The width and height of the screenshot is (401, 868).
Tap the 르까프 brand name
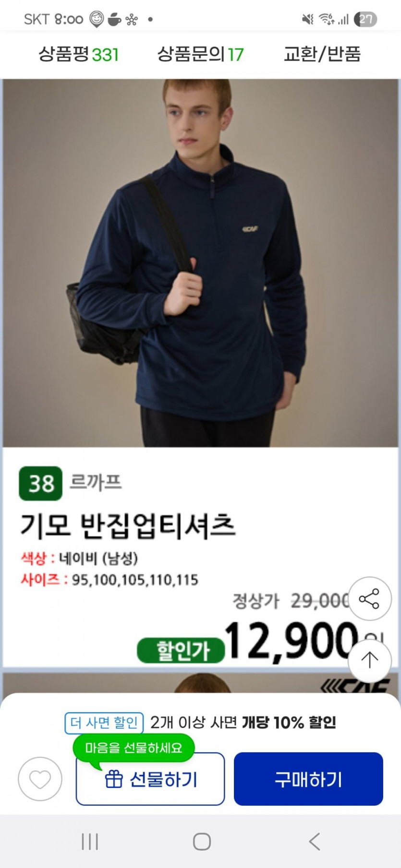(x=96, y=482)
